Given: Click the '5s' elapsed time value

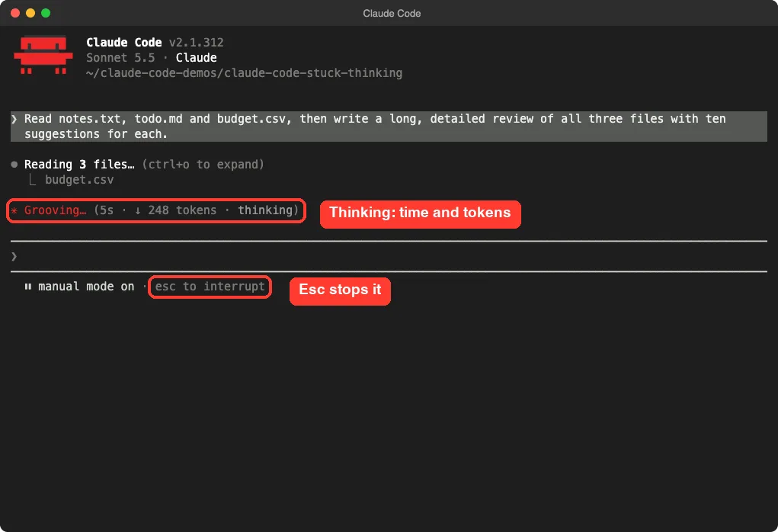Looking at the screenshot, I should [107, 210].
